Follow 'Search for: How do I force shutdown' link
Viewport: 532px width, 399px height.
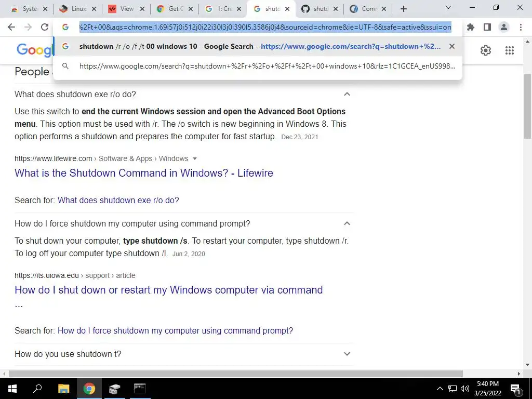(x=175, y=331)
